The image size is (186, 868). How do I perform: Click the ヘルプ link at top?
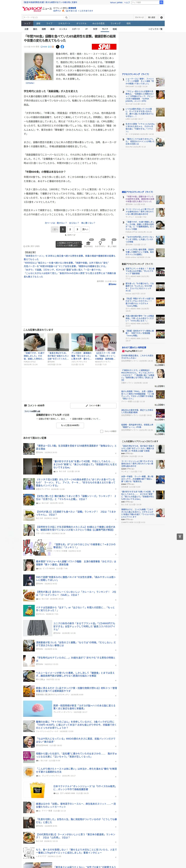[127, 2]
